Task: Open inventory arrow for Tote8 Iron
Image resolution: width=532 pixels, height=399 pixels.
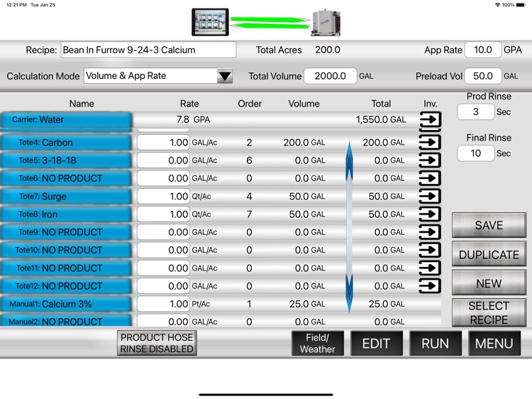Action: pyautogui.click(x=431, y=214)
